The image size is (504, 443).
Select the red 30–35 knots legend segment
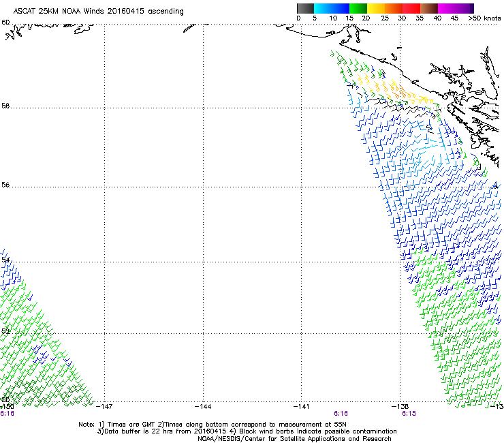pyautogui.click(x=411, y=8)
